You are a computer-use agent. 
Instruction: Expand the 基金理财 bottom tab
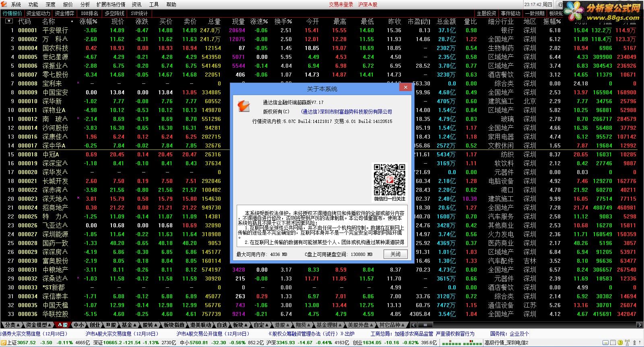(x=329, y=325)
